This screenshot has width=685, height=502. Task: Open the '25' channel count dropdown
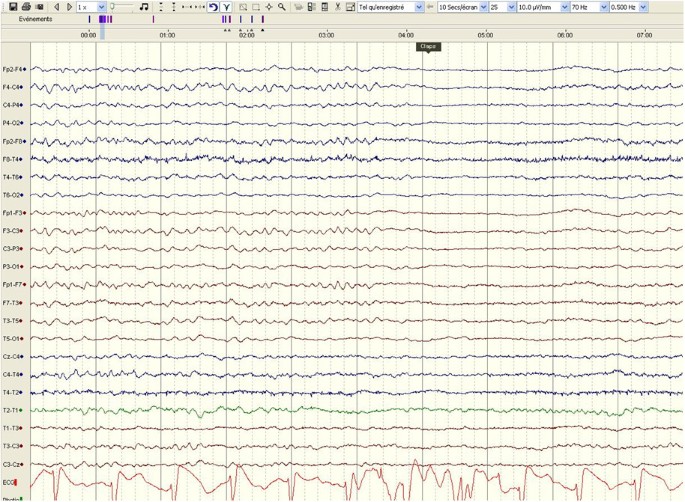[502, 7]
